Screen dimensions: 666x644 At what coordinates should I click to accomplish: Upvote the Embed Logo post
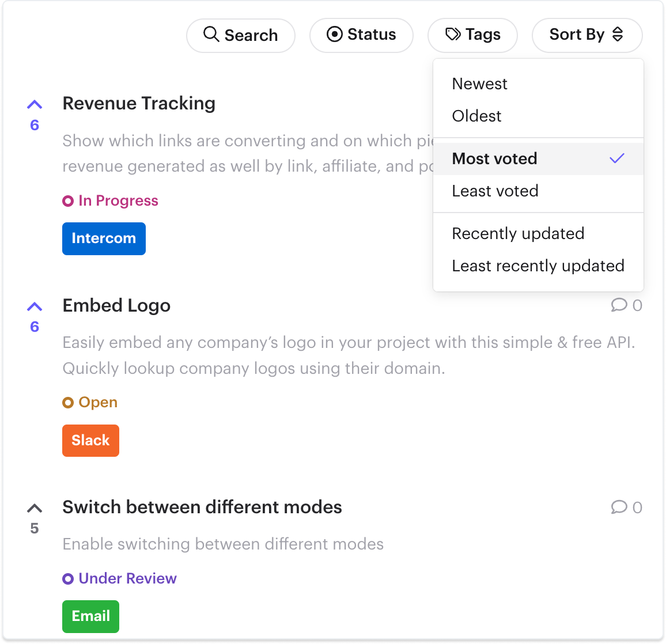[x=35, y=306]
